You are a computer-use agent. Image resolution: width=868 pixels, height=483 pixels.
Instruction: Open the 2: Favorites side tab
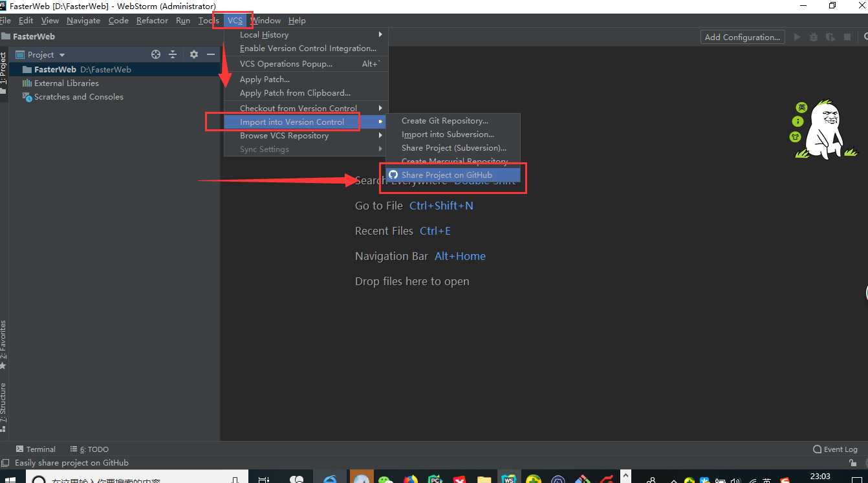coord(3,344)
